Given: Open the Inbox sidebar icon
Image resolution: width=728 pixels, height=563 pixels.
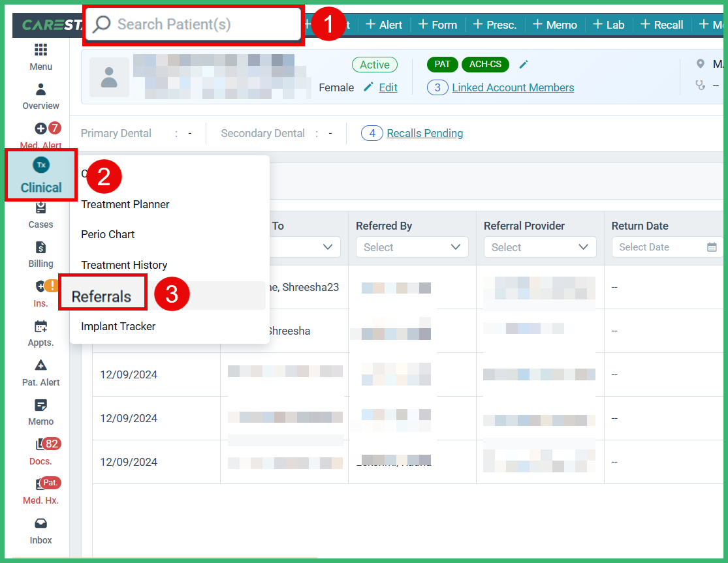Looking at the screenshot, I should [41, 524].
